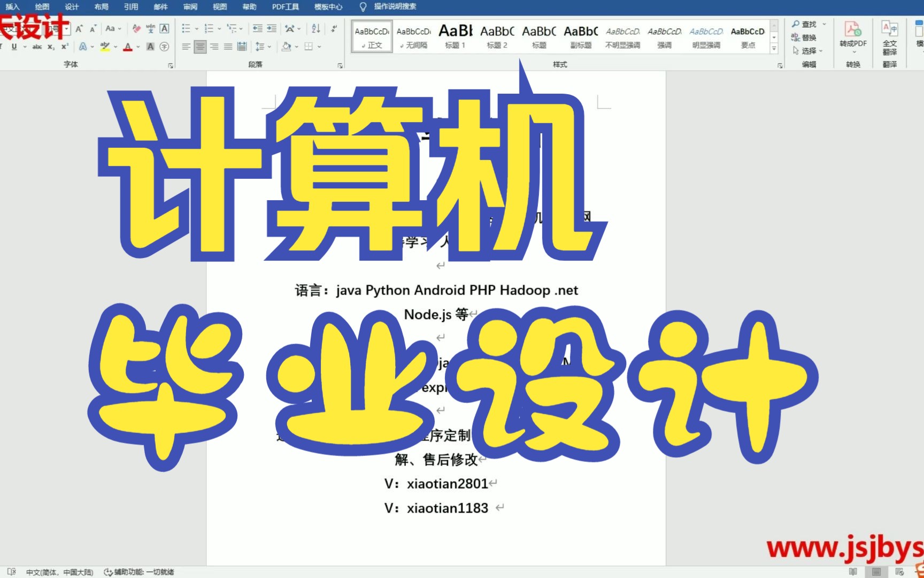Launch 全文翻译 full-text translation
Viewport: 924px width, 578px height.
coord(890,37)
